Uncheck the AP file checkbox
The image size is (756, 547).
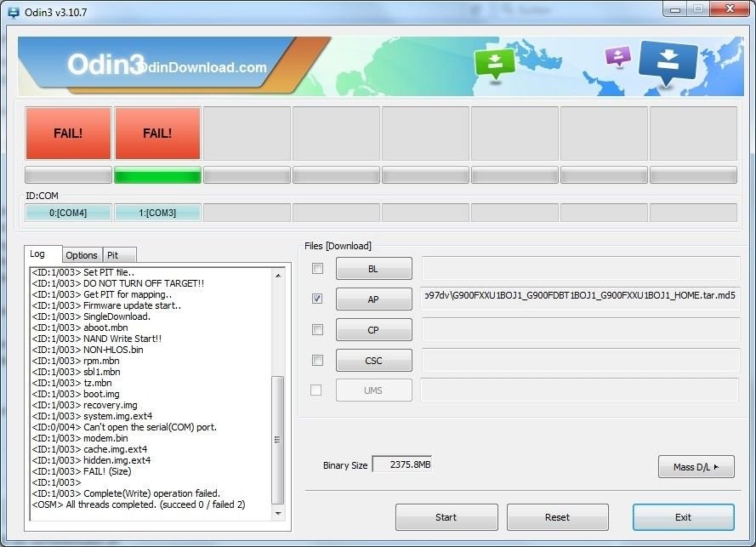coord(317,299)
